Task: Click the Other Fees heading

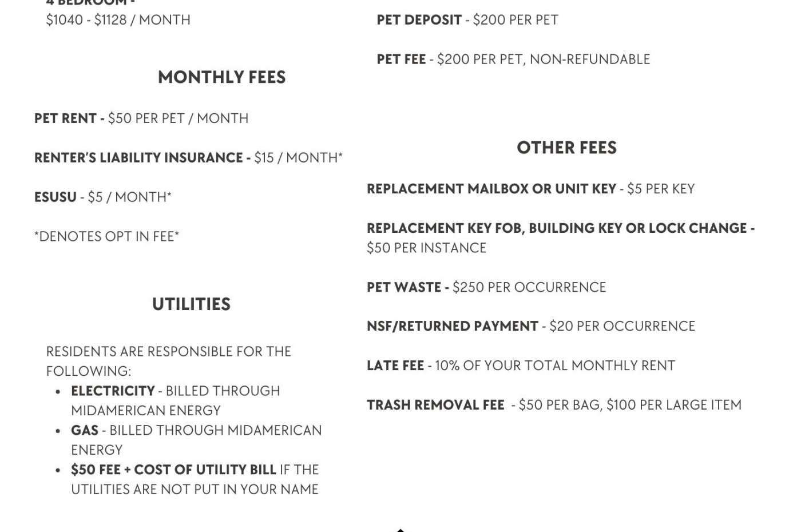Action: tap(566, 148)
